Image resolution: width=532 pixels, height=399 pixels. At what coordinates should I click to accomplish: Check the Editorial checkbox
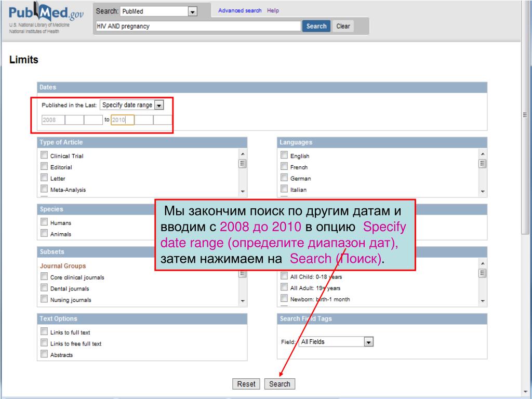point(44,166)
